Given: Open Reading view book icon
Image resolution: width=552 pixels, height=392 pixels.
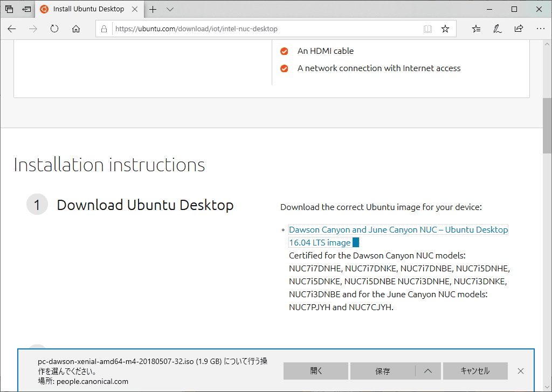Looking at the screenshot, I should pos(427,29).
